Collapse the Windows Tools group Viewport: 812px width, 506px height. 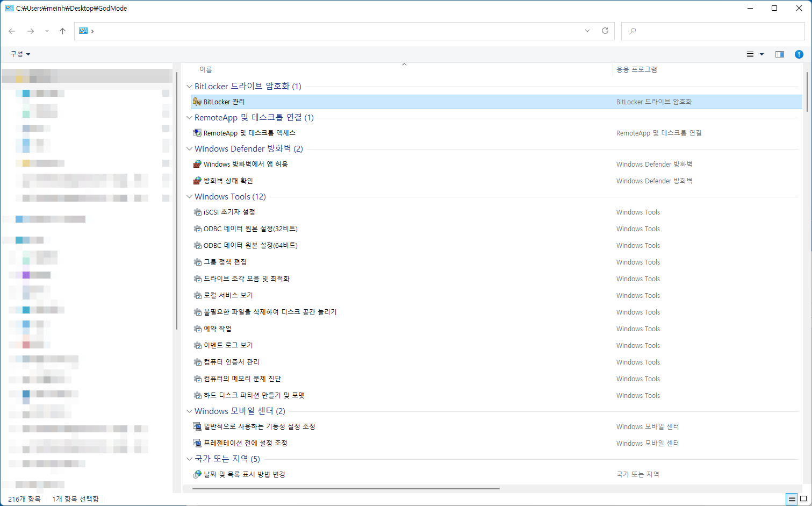point(189,196)
